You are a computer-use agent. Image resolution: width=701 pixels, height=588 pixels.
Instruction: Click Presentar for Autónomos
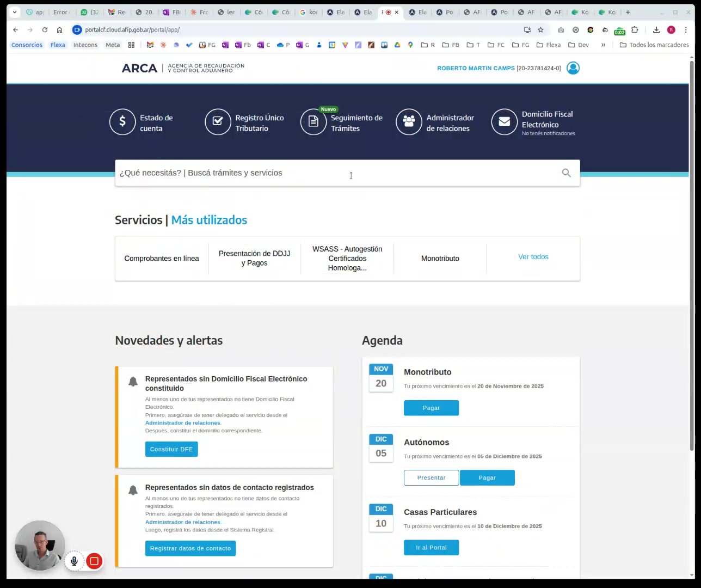(431, 477)
